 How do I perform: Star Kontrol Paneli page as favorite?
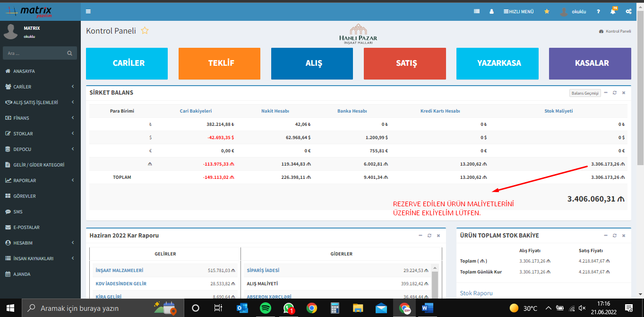click(145, 31)
